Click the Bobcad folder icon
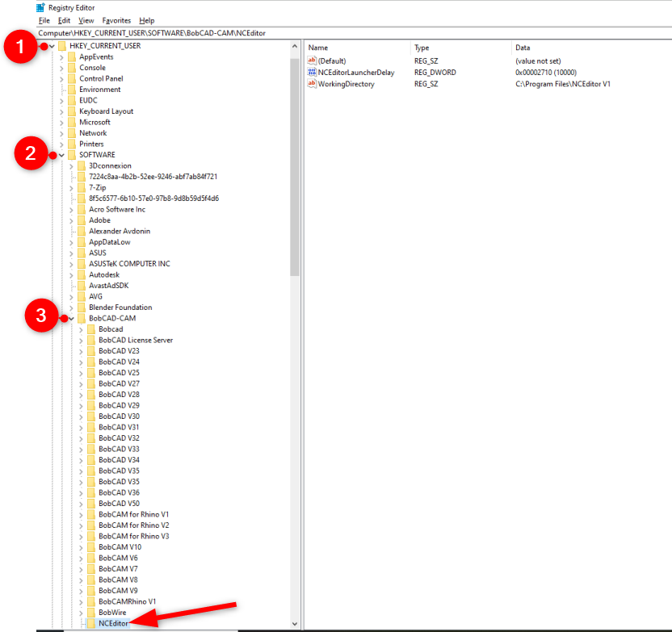 pyautogui.click(x=91, y=329)
